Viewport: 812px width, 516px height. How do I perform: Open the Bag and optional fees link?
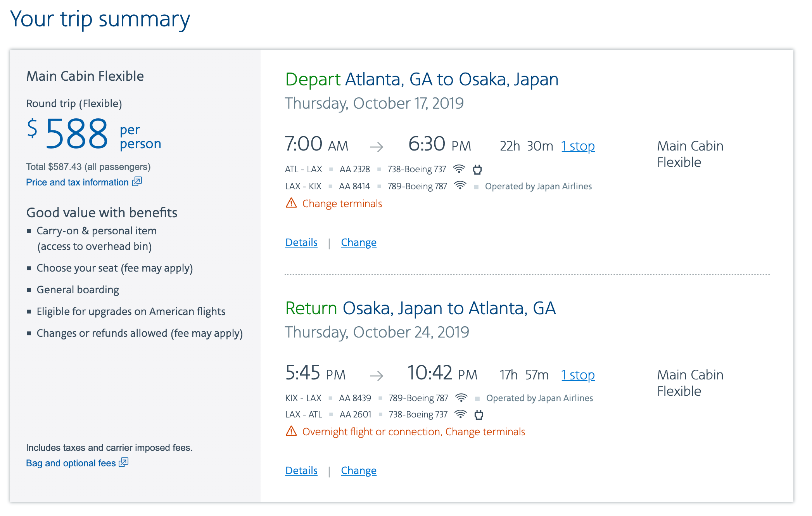click(71, 463)
